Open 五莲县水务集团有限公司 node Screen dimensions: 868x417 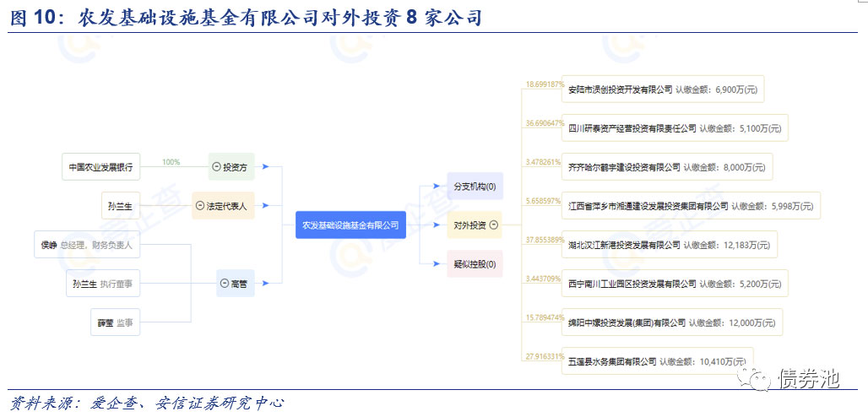[x=658, y=360]
